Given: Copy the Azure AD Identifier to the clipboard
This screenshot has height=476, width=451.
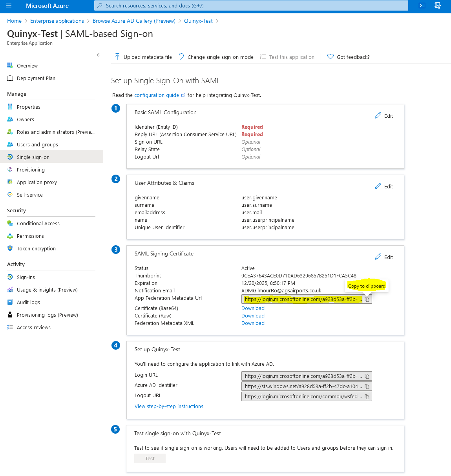Looking at the screenshot, I should pyautogui.click(x=367, y=387).
